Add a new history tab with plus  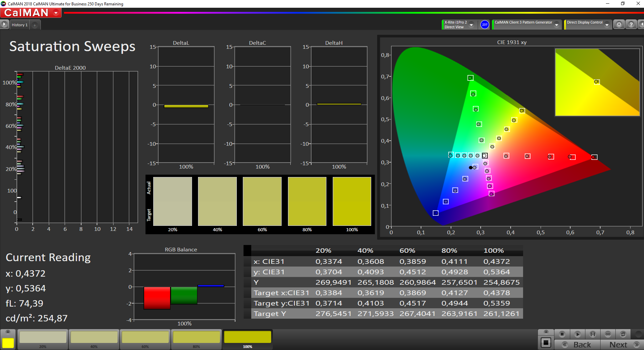35,25
